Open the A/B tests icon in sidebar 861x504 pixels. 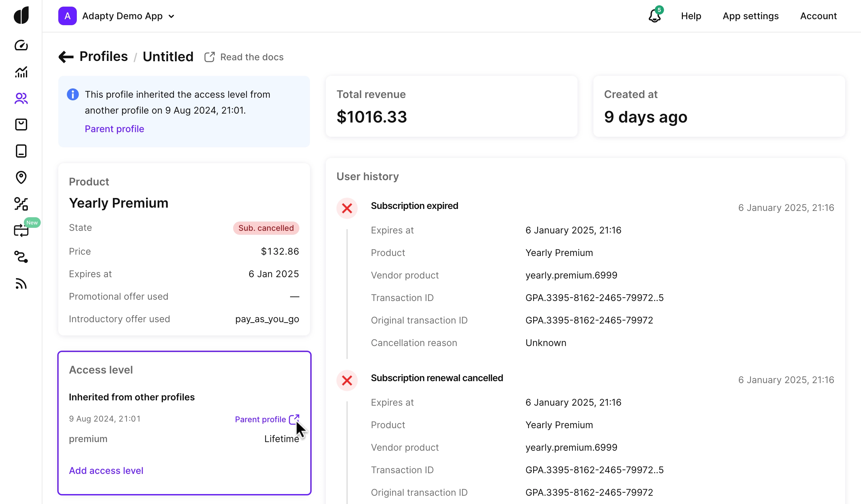21,204
